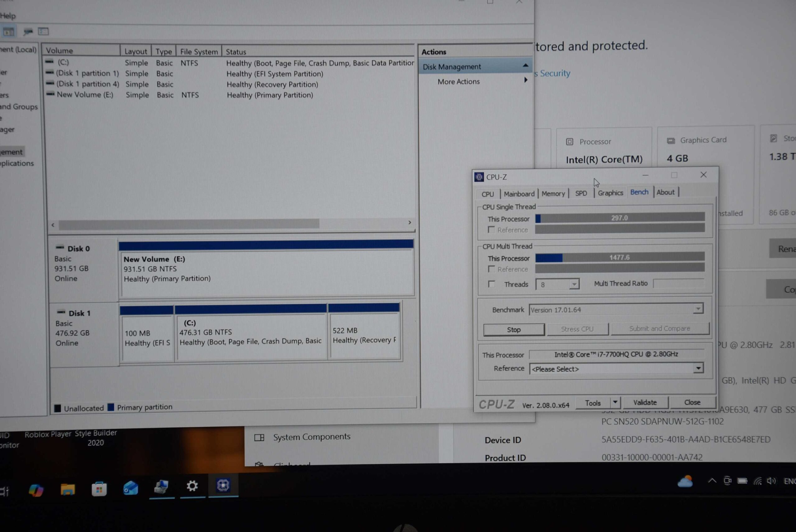Click the Copilot icon in taskbar

36,490
